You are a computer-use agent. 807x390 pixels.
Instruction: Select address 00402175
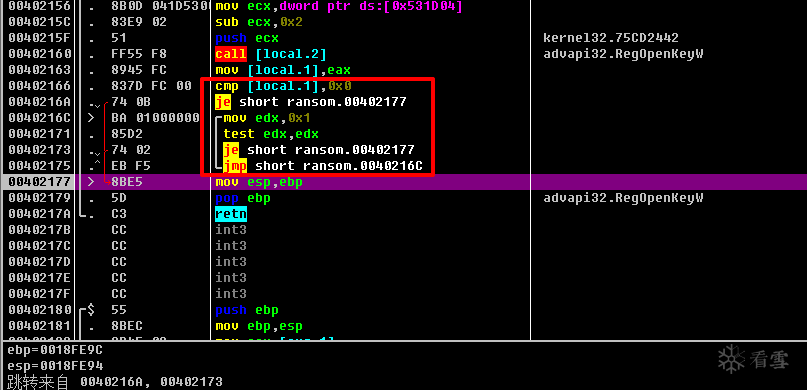point(40,166)
